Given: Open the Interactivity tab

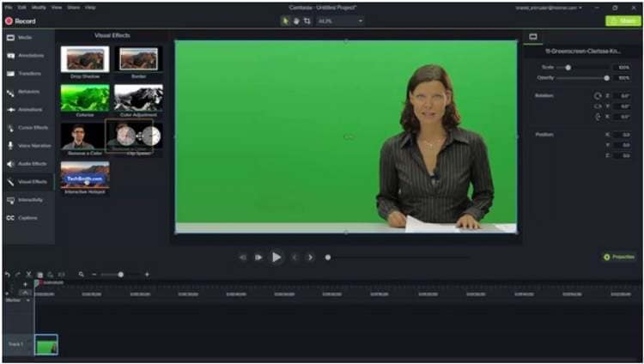Looking at the screenshot, I should tap(28, 200).
